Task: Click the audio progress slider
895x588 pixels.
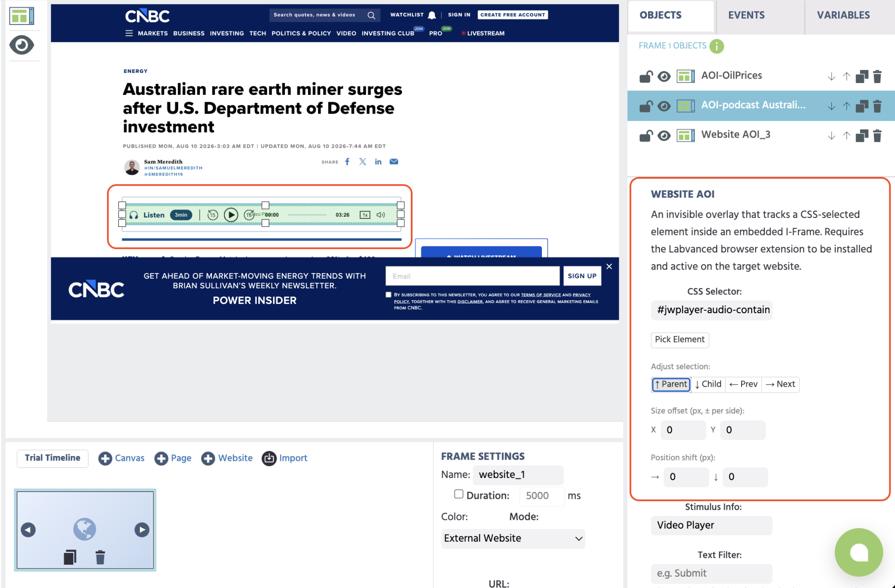Action: tap(307, 215)
